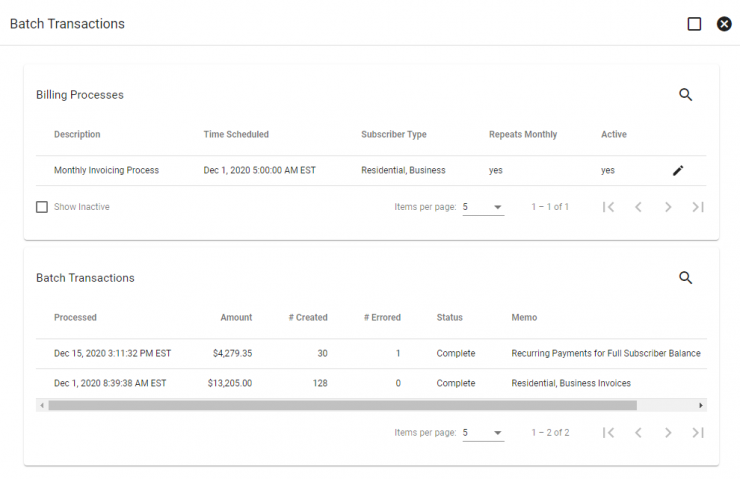This screenshot has height=479, width=740.
Task: Sort transactions by Status column header
Action: tap(449, 318)
